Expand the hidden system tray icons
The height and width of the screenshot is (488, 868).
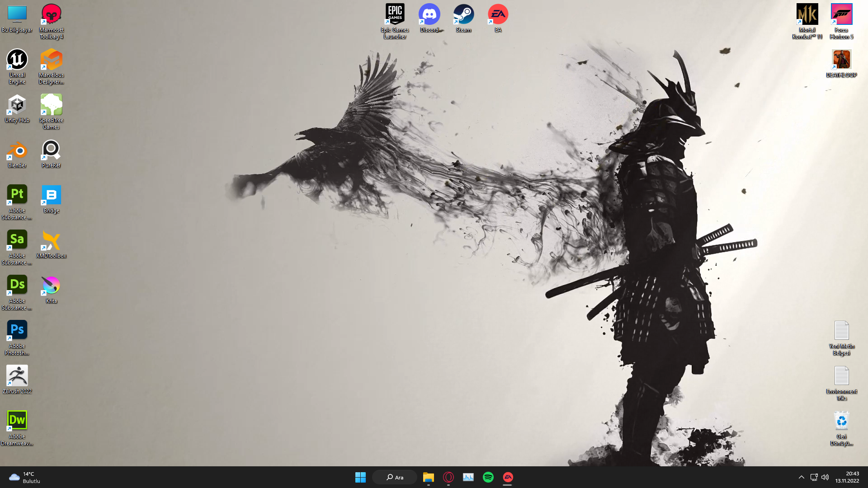click(802, 477)
